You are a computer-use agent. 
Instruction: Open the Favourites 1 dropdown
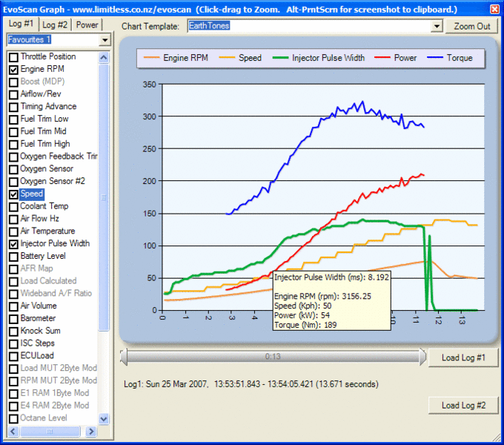click(105, 39)
